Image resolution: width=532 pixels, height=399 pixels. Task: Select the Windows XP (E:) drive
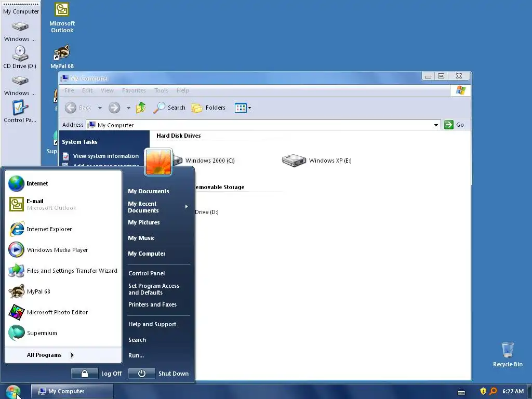pyautogui.click(x=317, y=161)
